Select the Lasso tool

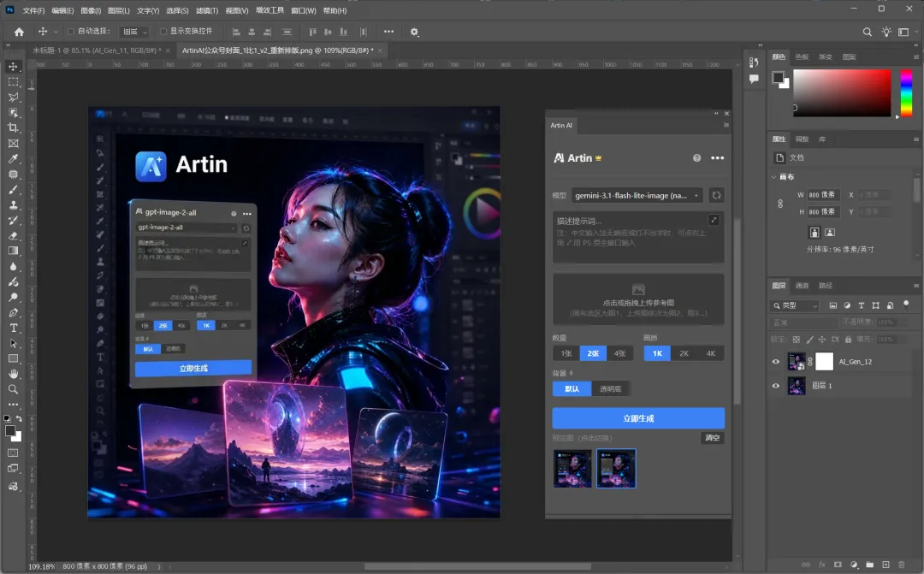coord(13,98)
